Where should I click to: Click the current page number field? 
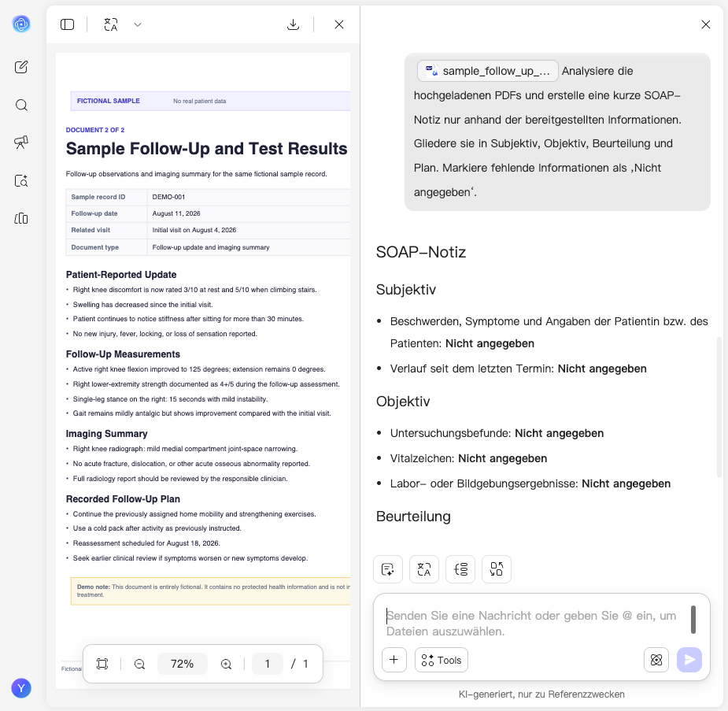pyautogui.click(x=268, y=664)
